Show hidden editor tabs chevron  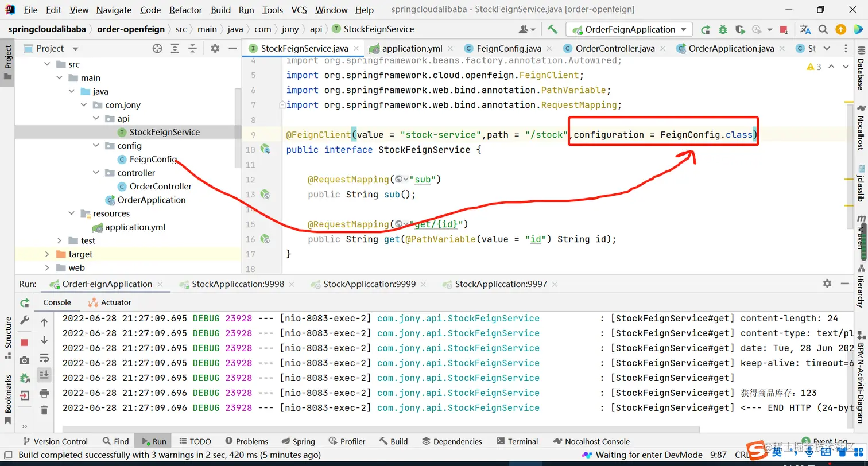click(827, 49)
